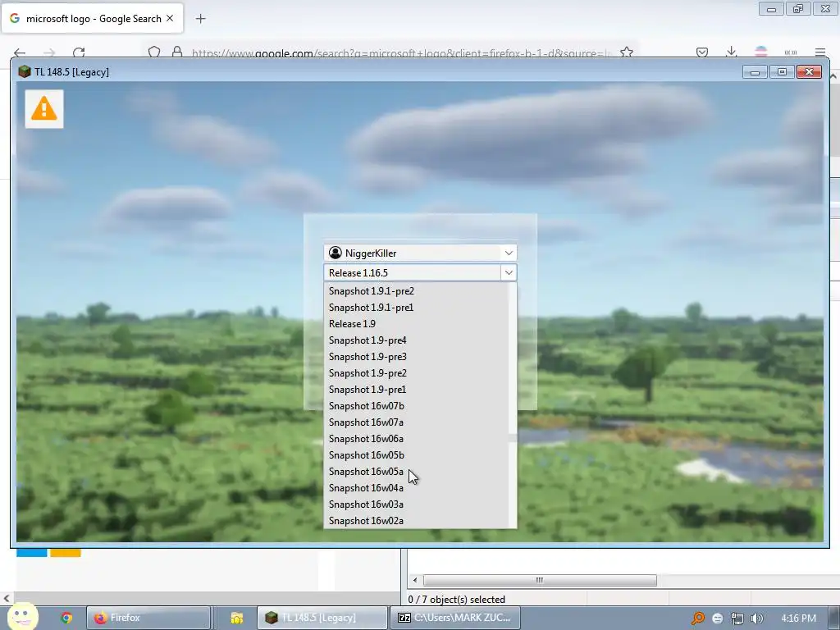Screen dimensions: 840x630
Task: Restore down the Firefox browser window
Action: 798,8
